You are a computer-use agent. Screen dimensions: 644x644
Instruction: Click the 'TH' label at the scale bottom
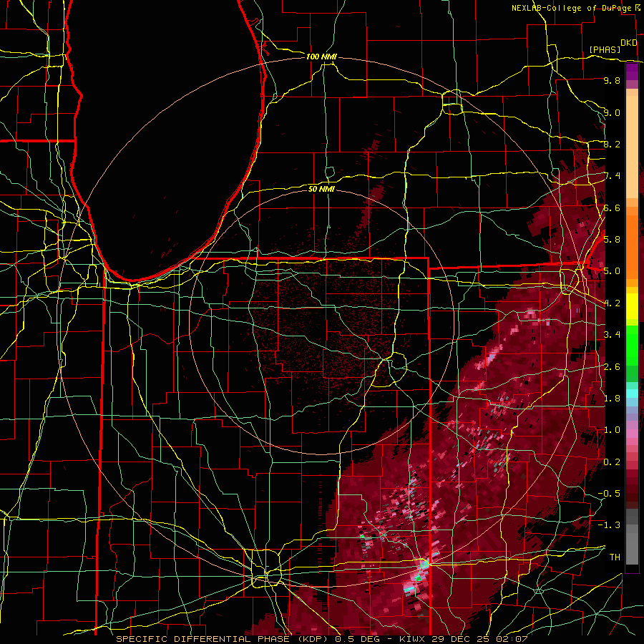[615, 557]
